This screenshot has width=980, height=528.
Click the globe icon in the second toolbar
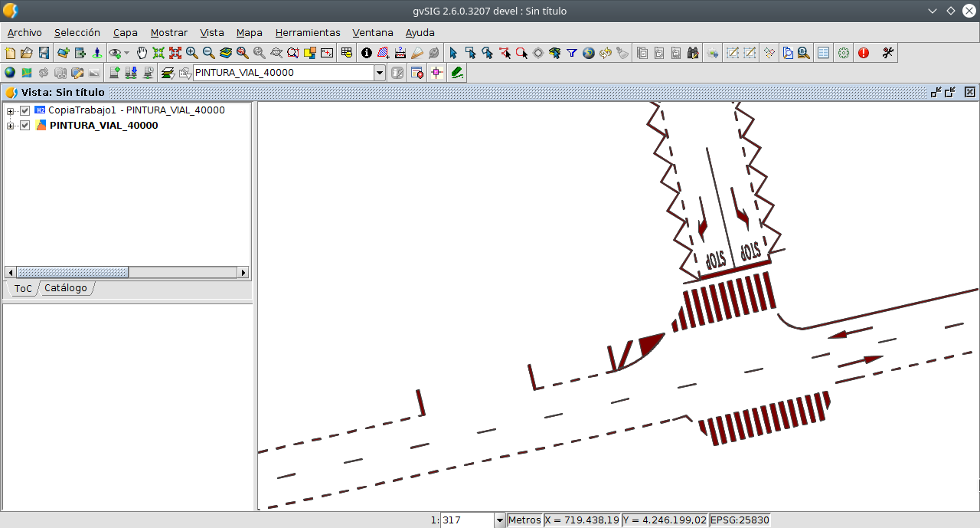10,73
